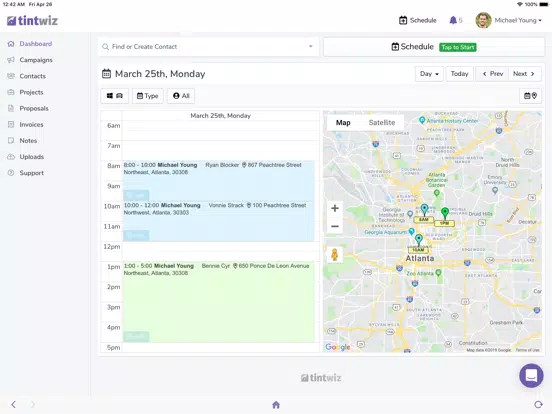Toggle the window/auto service filter
This screenshot has width=552, height=414.
tap(115, 96)
